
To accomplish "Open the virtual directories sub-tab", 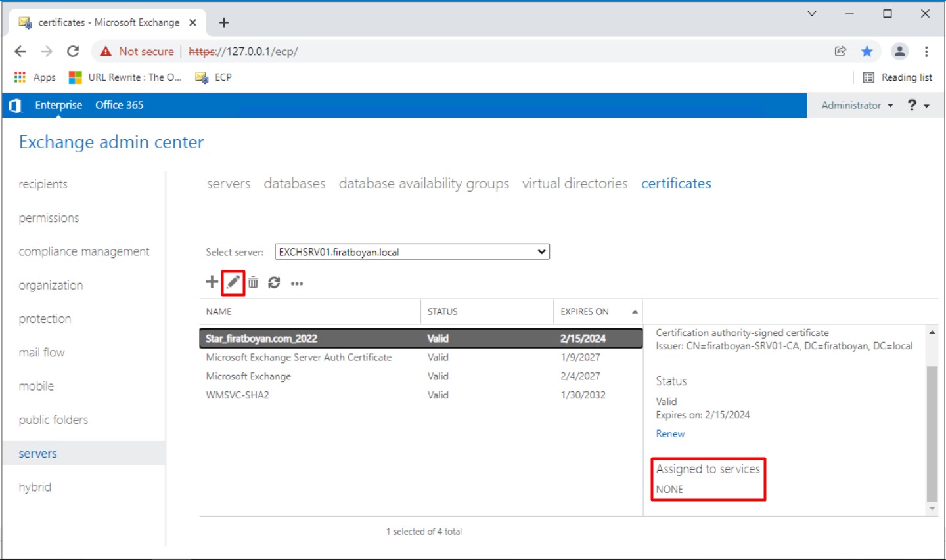I will pyautogui.click(x=575, y=184).
